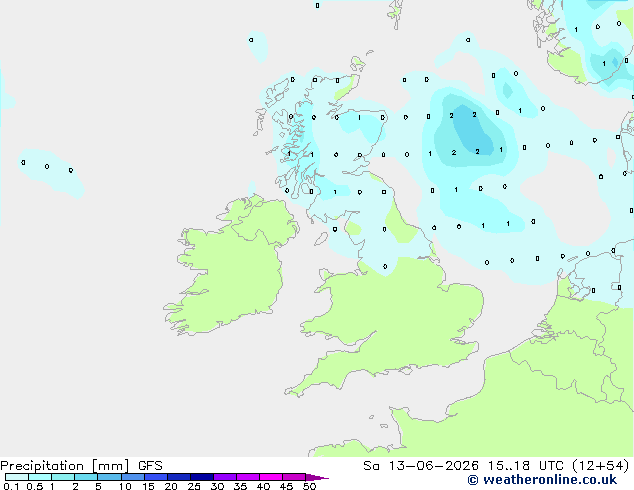Click the 0.5–1 mm light cyan legend swatch
Screen dimensions: 634x490
40,477
